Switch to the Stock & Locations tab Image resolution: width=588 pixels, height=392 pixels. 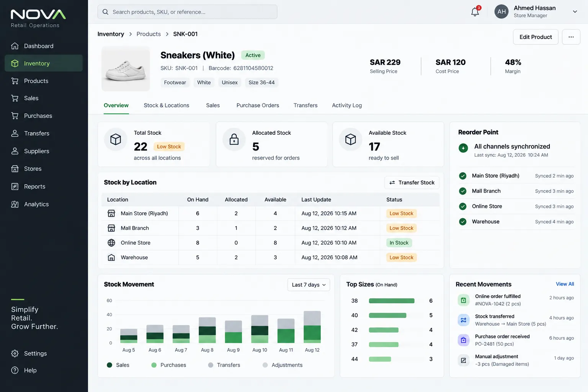tap(167, 105)
